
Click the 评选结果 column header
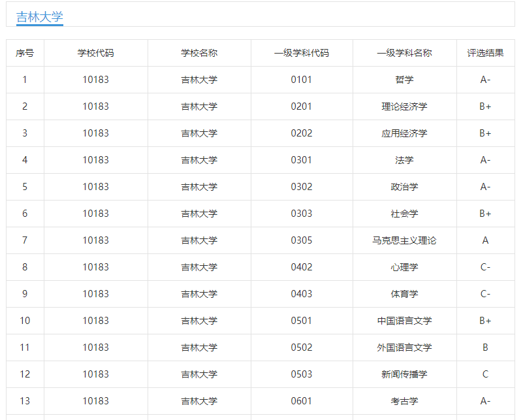click(485, 53)
